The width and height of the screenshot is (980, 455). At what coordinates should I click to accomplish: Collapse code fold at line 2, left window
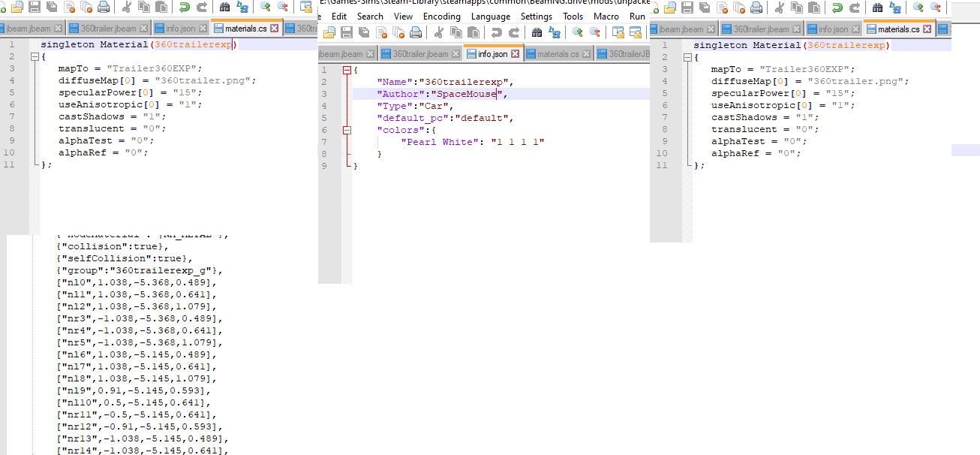[35, 57]
